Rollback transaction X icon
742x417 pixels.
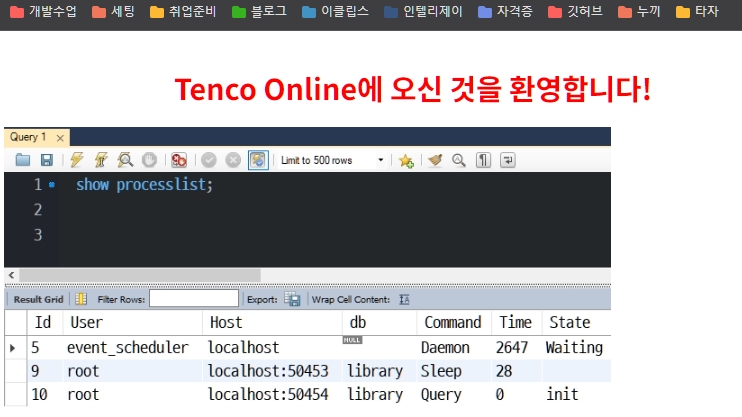point(233,160)
